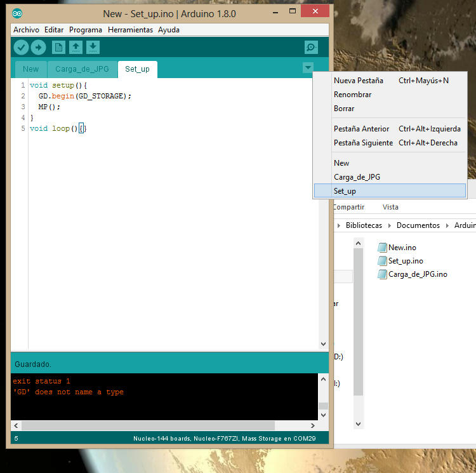Image resolution: width=476 pixels, height=473 pixels.
Task: Select the Set_up.ino file name in Explorer
Action: (406, 261)
